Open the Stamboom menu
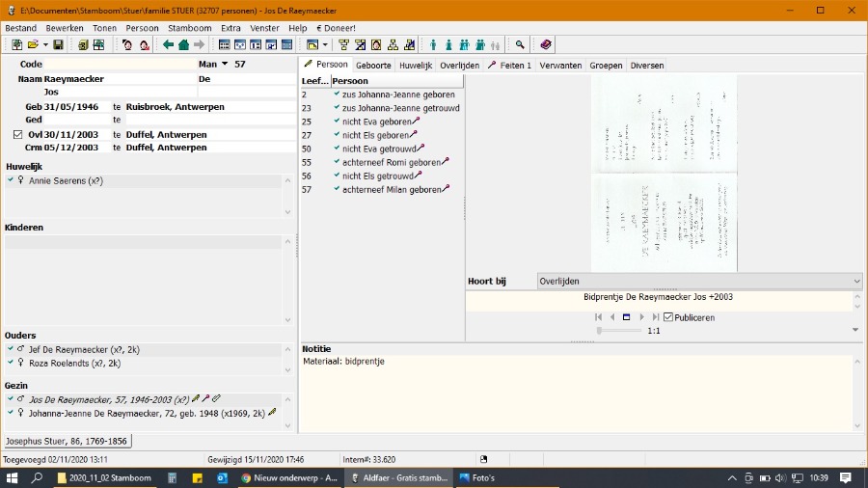The height and width of the screenshot is (488, 868). (x=189, y=29)
